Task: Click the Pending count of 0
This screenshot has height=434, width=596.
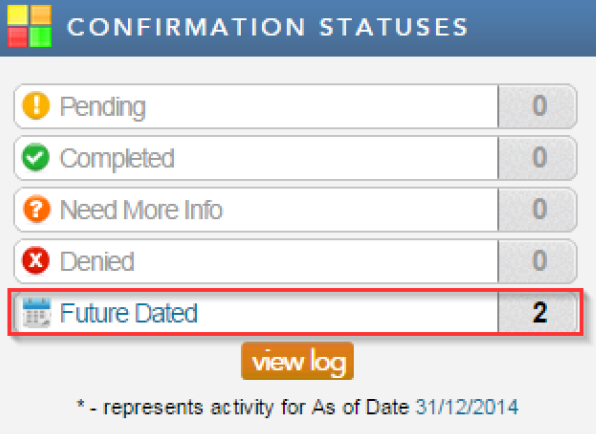Action: click(x=537, y=106)
